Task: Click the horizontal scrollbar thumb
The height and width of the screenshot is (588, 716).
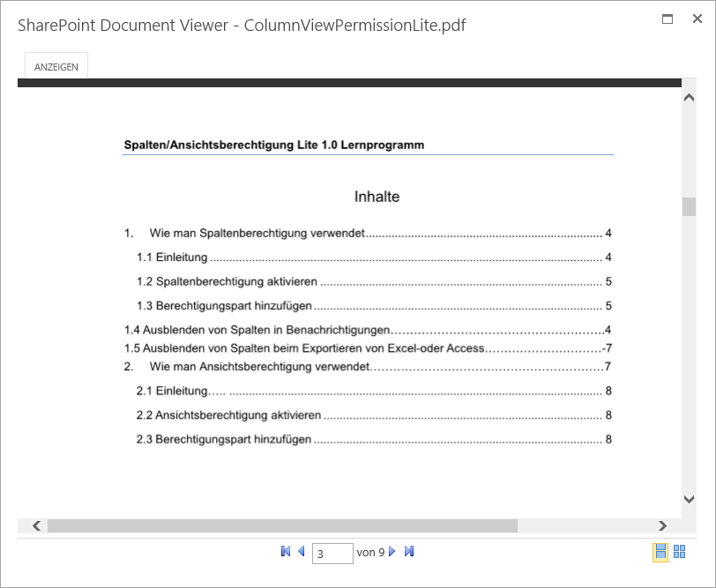Action: point(282,525)
